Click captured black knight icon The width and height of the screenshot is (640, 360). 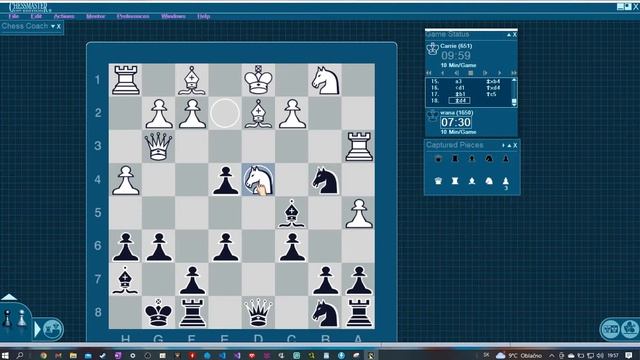[x=489, y=159]
